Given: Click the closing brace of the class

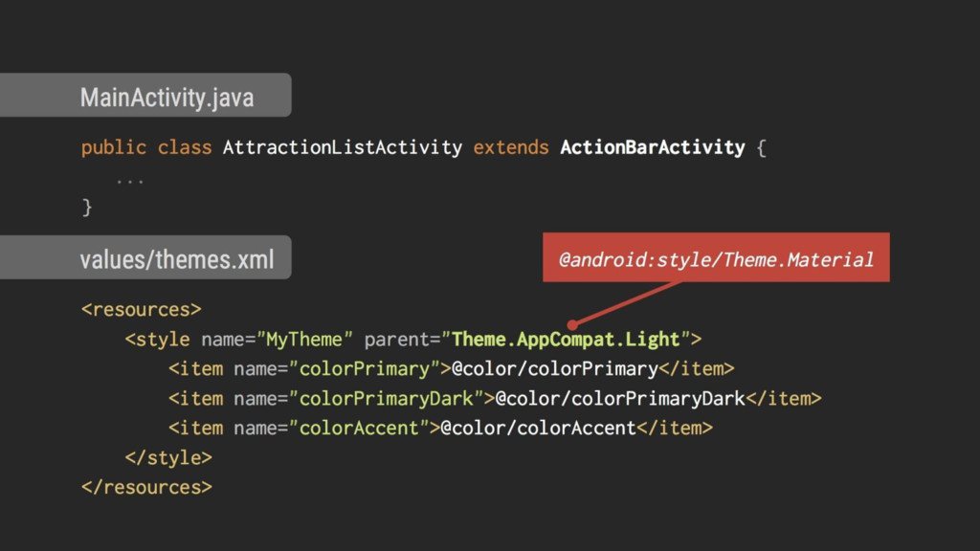Looking at the screenshot, I should [x=87, y=207].
